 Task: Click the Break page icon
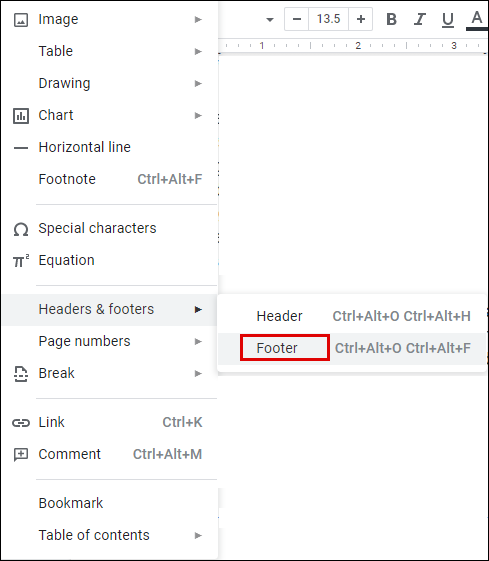(21, 374)
